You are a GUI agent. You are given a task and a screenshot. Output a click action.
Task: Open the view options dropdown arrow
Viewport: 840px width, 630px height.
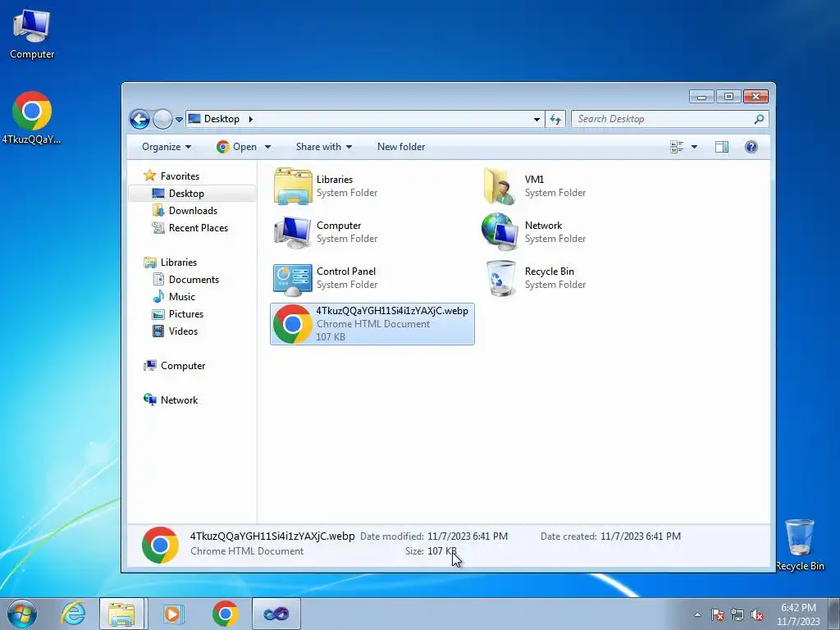[694, 147]
